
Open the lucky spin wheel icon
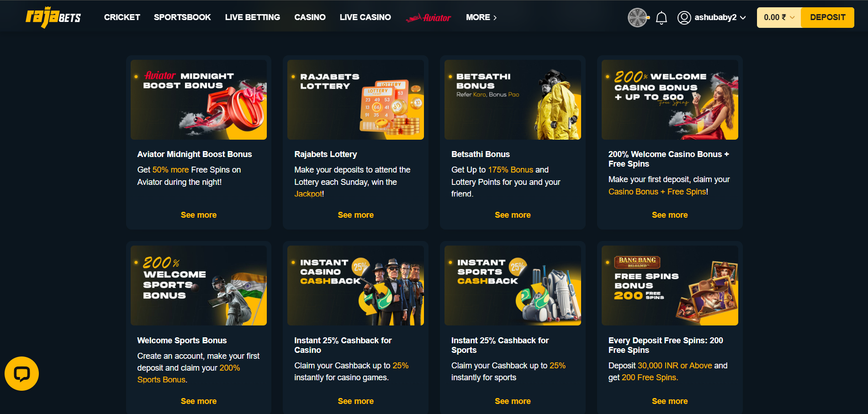(638, 17)
